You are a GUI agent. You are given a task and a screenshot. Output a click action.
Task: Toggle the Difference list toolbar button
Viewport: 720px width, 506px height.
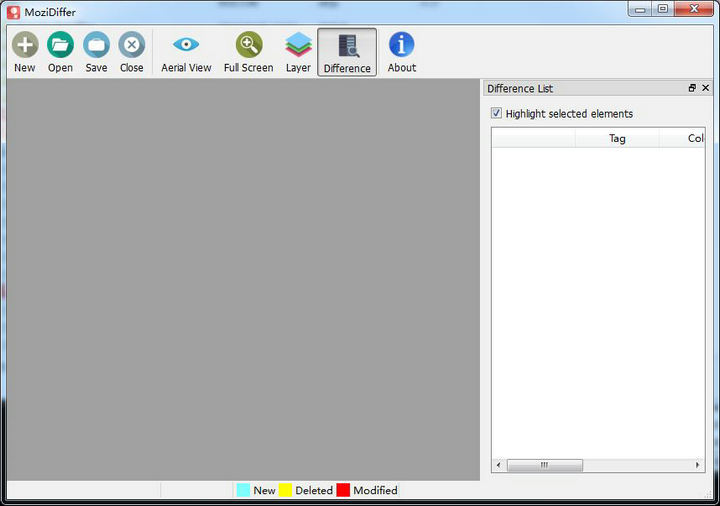tap(347, 47)
